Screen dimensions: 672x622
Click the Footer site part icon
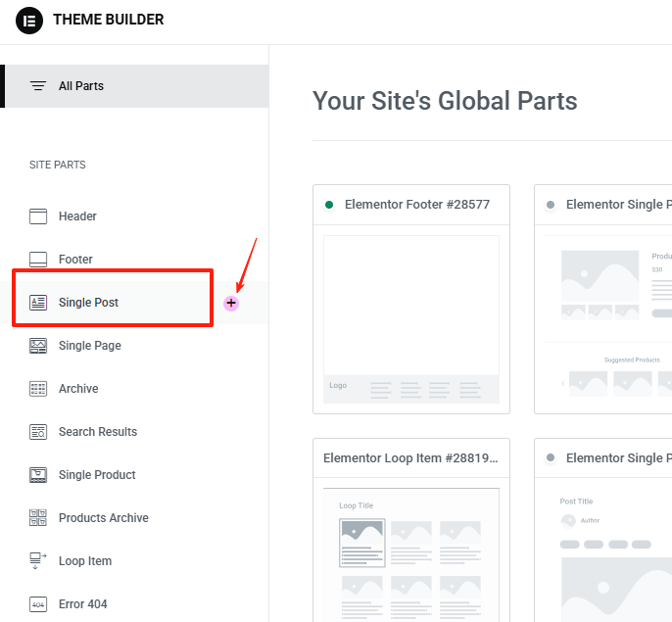pyautogui.click(x=38, y=260)
